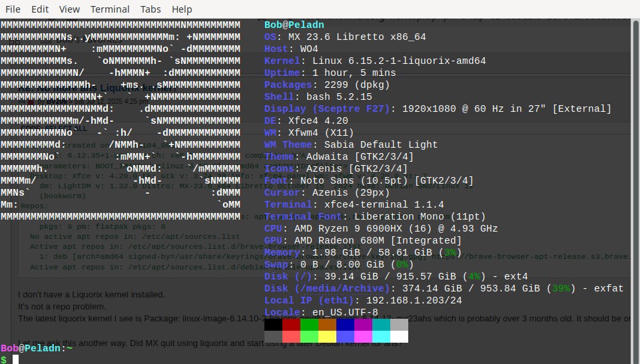
Task: Open the Edit menu
Action: [x=40, y=9]
